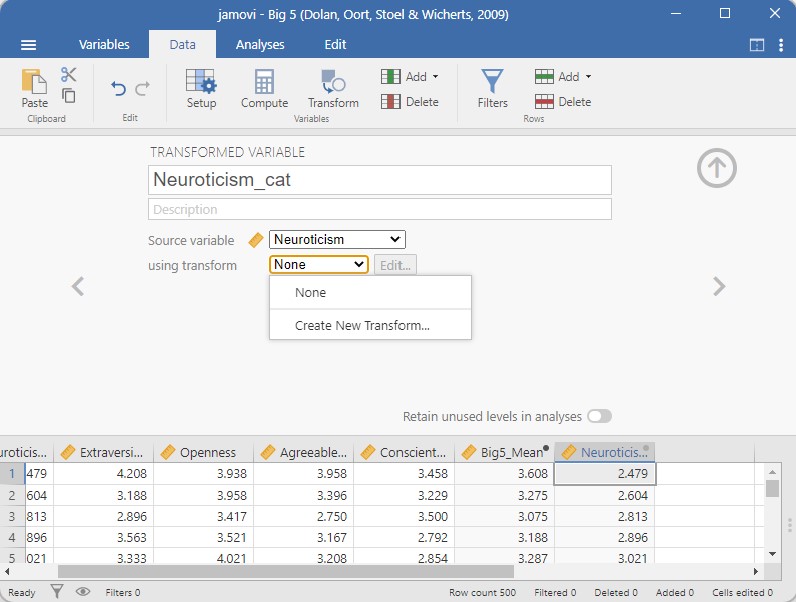This screenshot has height=602, width=796.
Task: Undo the last edit
Action: coord(118,89)
